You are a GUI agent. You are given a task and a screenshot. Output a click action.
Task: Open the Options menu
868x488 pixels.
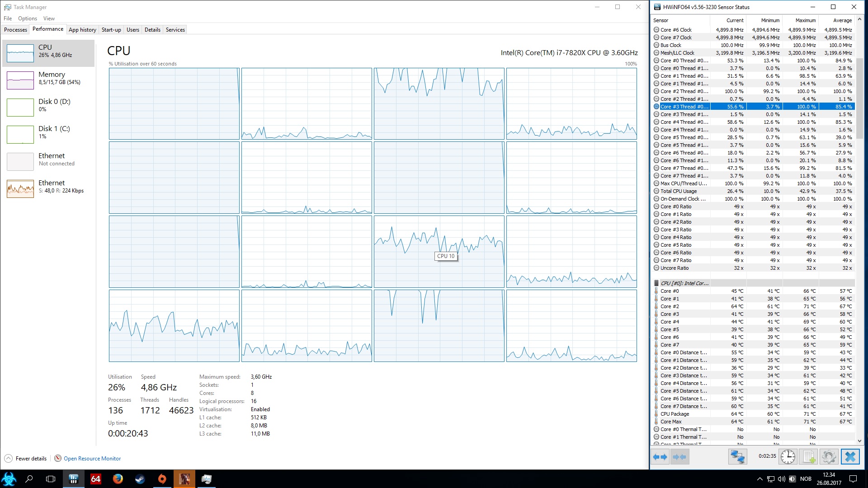pyautogui.click(x=28, y=19)
